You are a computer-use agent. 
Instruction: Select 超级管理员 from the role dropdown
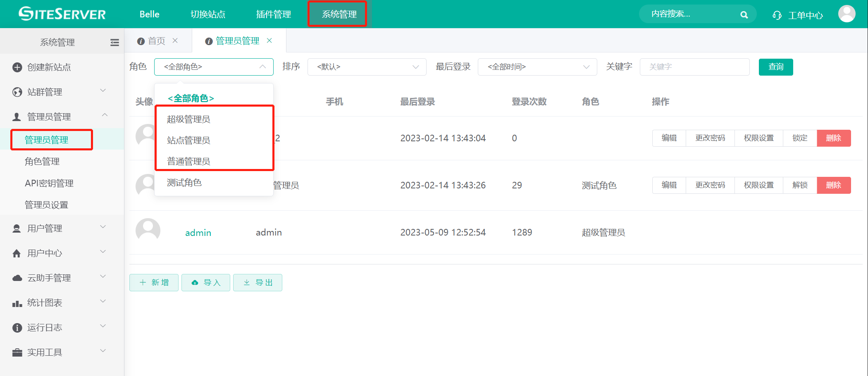click(188, 119)
